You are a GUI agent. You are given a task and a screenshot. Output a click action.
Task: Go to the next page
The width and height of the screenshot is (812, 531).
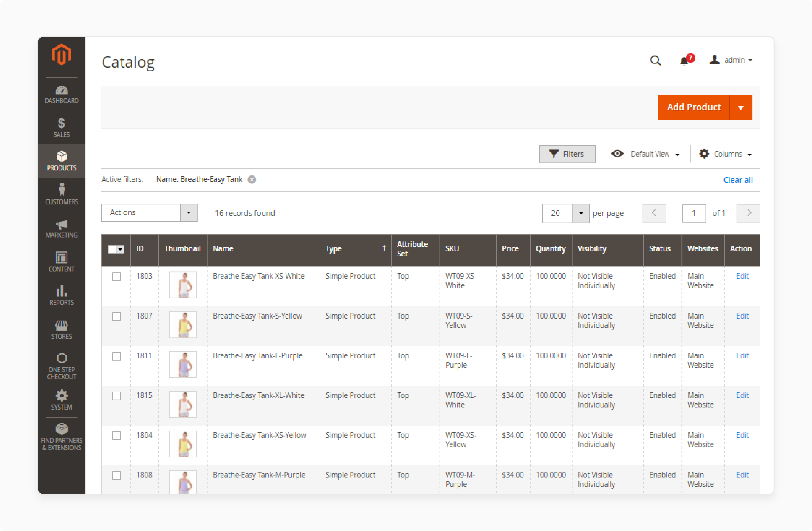point(748,213)
